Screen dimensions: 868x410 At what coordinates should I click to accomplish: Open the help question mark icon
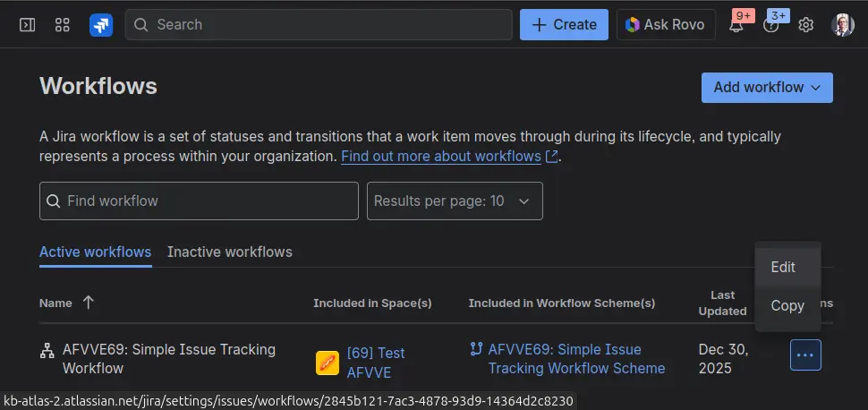point(771,25)
